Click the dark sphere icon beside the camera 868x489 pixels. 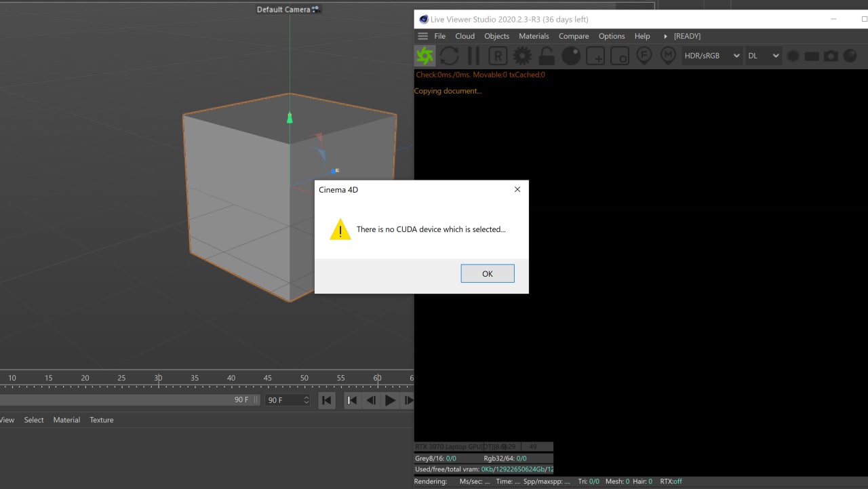click(850, 56)
